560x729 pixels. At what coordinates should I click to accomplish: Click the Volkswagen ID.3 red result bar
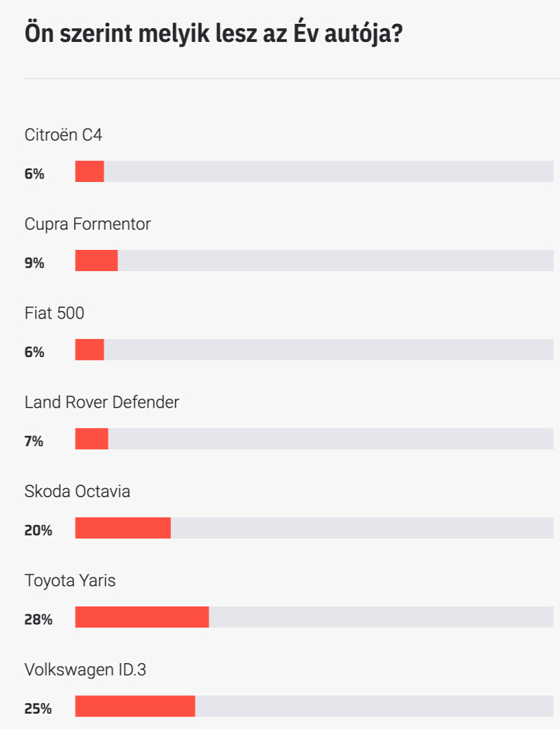pyautogui.click(x=135, y=706)
